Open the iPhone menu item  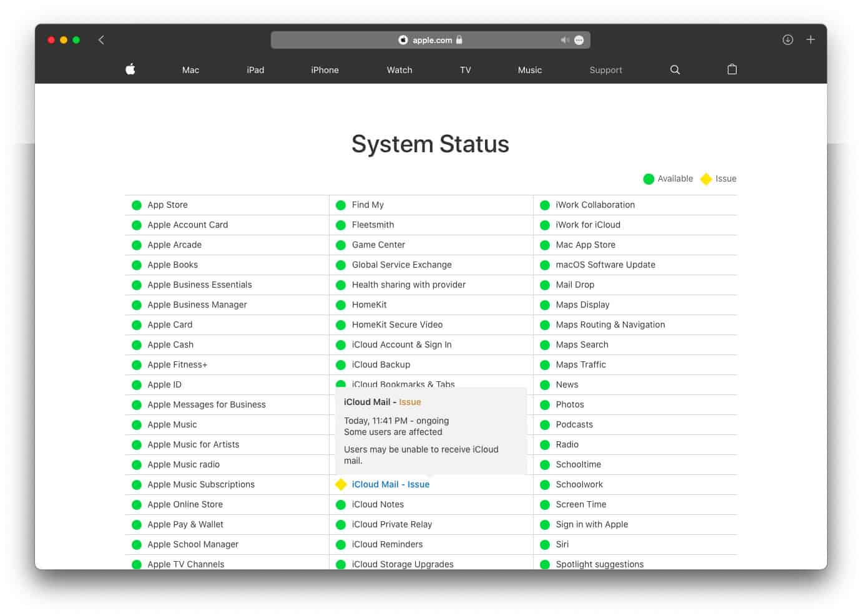pos(325,70)
